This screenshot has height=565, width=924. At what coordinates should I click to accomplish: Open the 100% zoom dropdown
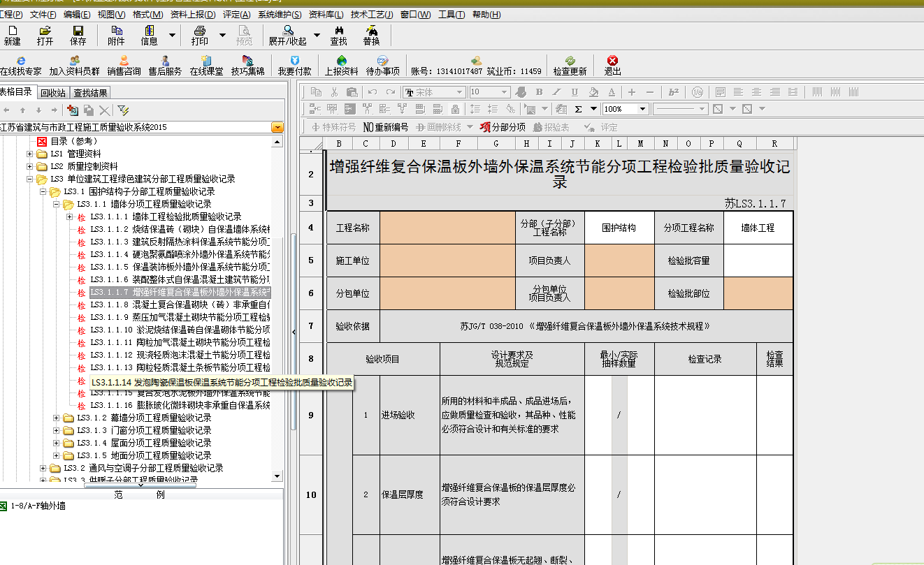pyautogui.click(x=643, y=109)
